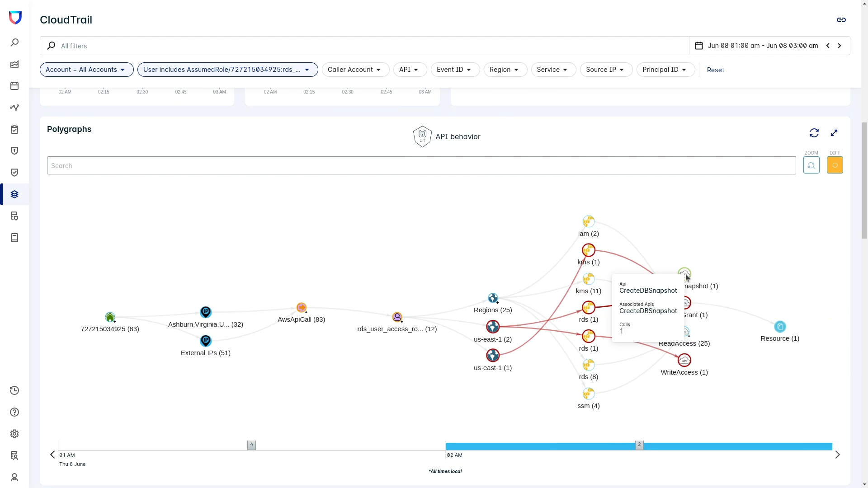
Task: Toggle the DIFF button
Action: 835,165
